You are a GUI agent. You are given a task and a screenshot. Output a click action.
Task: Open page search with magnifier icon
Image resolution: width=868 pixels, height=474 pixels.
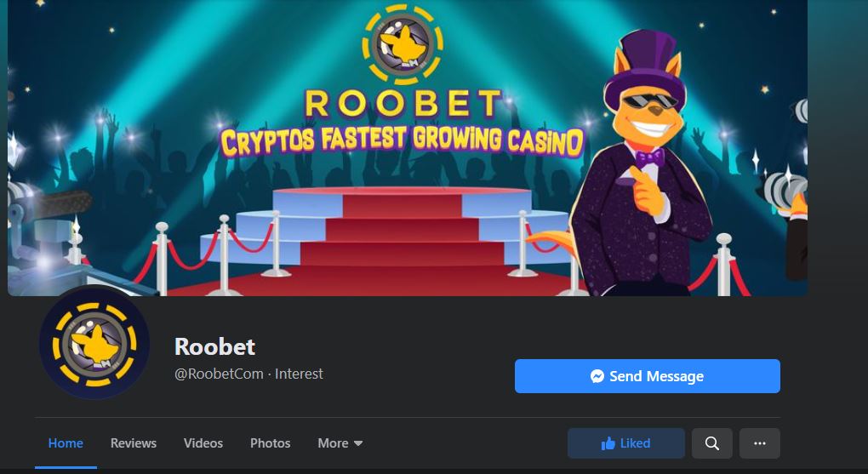click(712, 443)
